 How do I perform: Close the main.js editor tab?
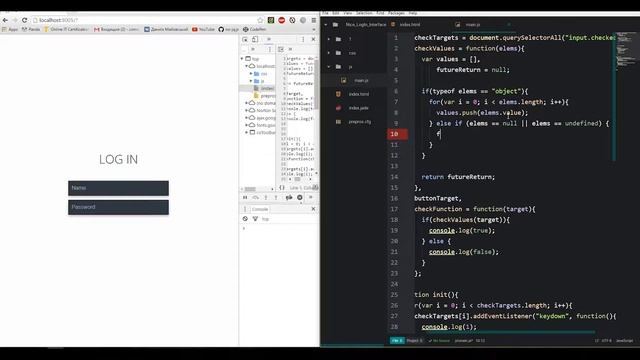point(509,24)
